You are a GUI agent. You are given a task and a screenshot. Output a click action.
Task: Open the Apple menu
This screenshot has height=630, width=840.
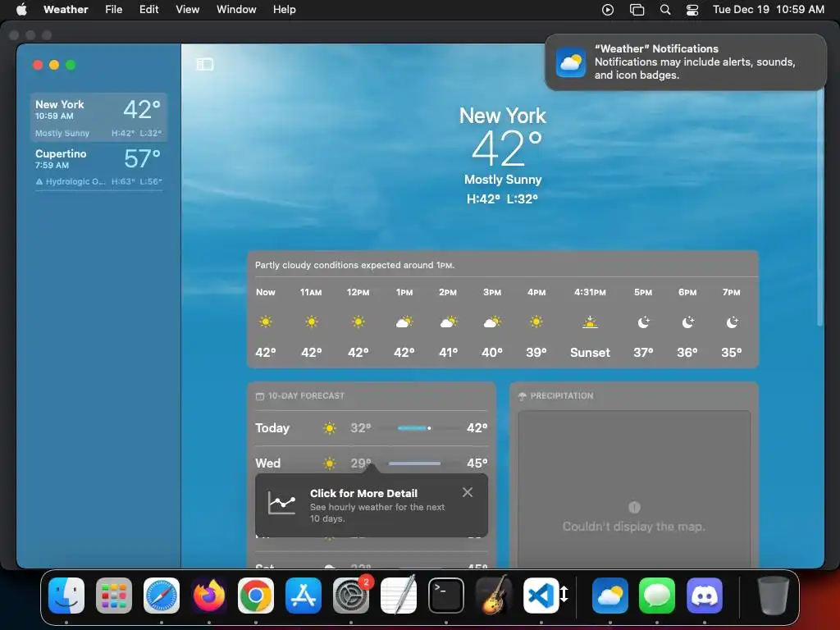pos(21,9)
